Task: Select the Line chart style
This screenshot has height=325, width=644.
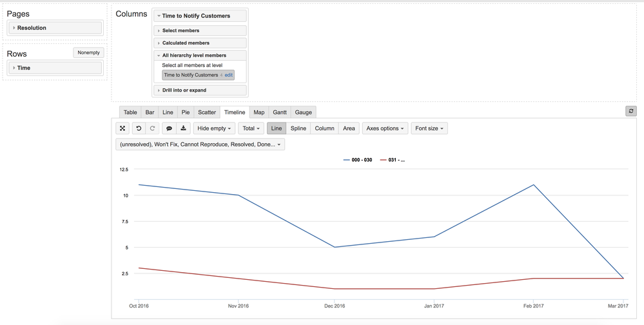Action: click(x=277, y=128)
